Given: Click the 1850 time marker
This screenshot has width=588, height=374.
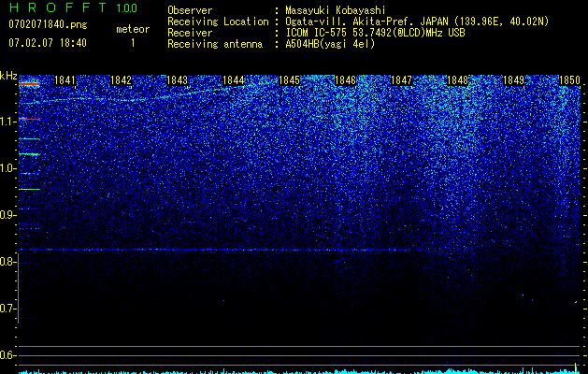Looking at the screenshot, I should (569, 80).
